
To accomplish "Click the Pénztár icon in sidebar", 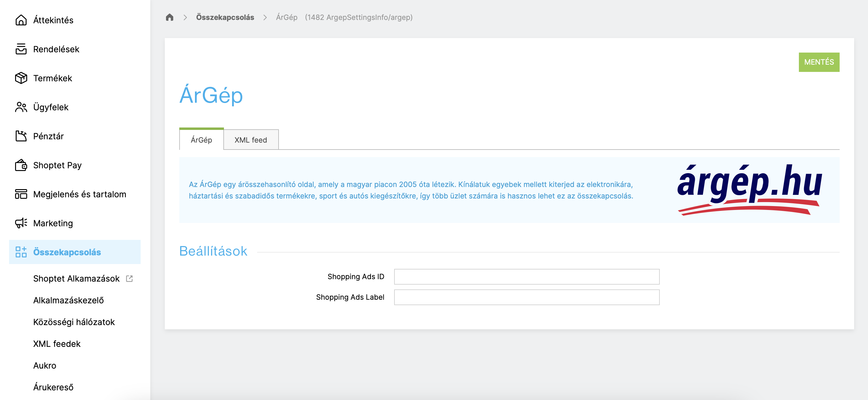I will (x=21, y=136).
